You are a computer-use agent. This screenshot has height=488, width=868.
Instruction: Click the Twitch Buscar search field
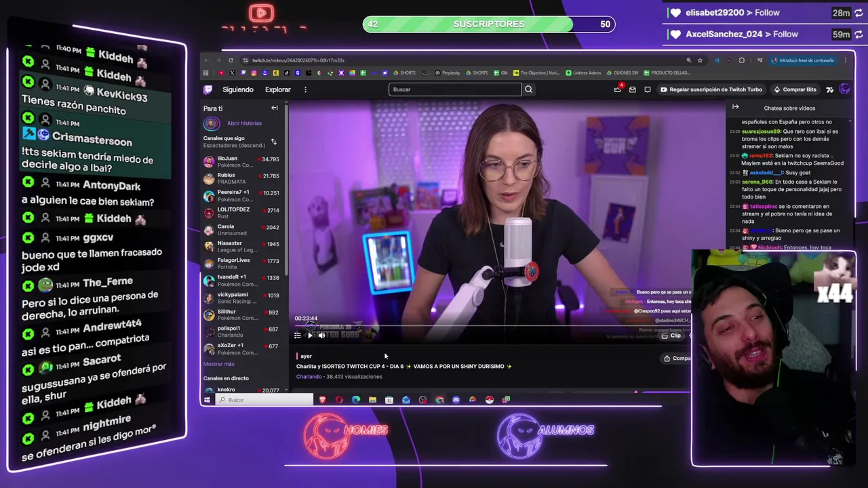[455, 89]
